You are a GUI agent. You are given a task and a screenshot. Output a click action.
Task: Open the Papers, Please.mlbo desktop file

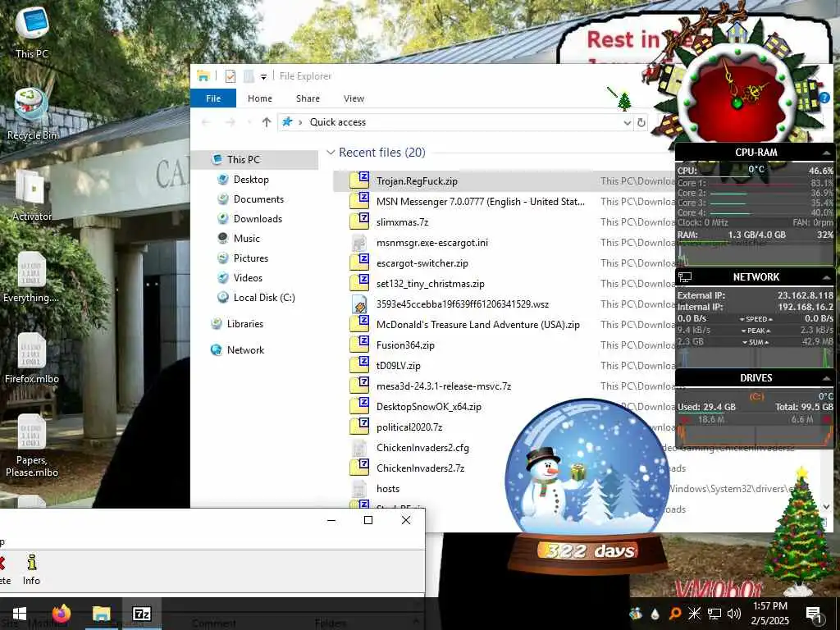pyautogui.click(x=32, y=445)
